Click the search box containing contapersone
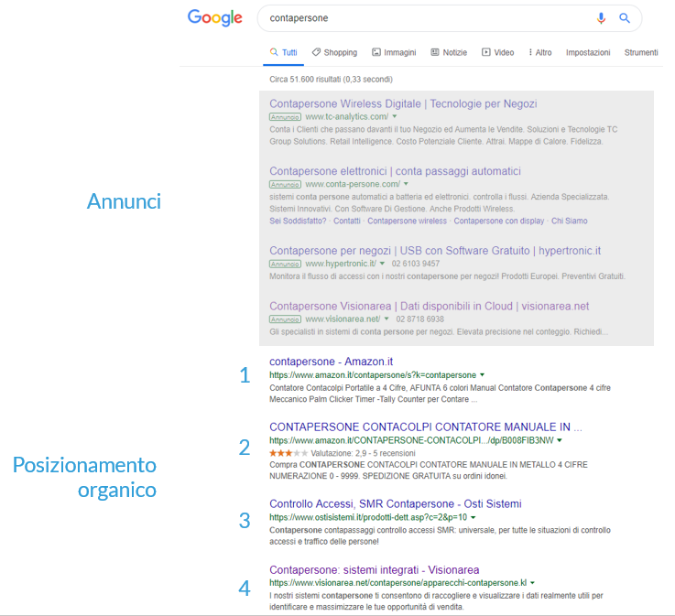 (x=450, y=18)
